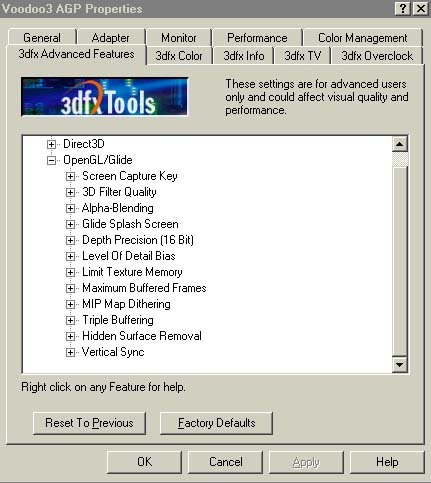
Task: Switch to the 3dfx TV tab
Action: 302,56
